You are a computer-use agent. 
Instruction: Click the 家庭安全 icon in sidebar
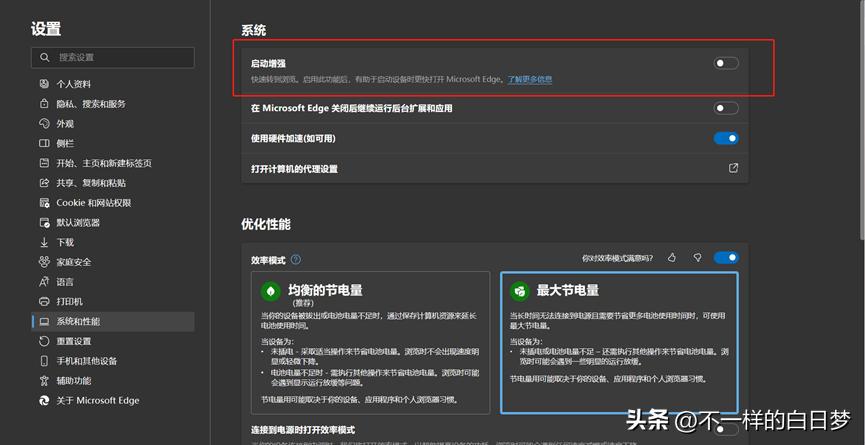(x=44, y=262)
